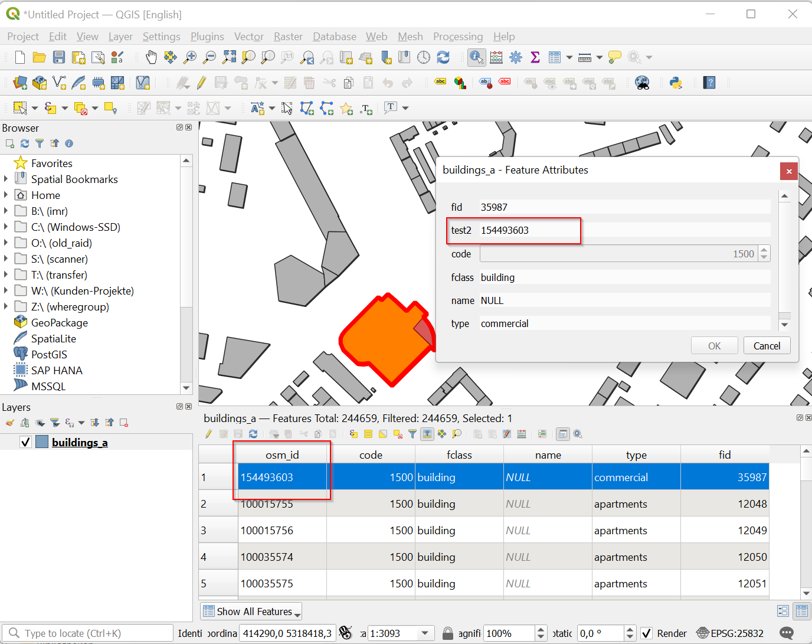This screenshot has height=644, width=812.
Task: Open the Field Calculator abacus icon in top toolbar
Action: coord(496,57)
